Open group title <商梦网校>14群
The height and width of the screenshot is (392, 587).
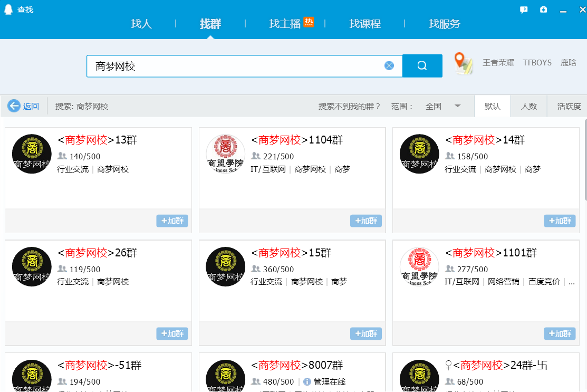point(485,140)
